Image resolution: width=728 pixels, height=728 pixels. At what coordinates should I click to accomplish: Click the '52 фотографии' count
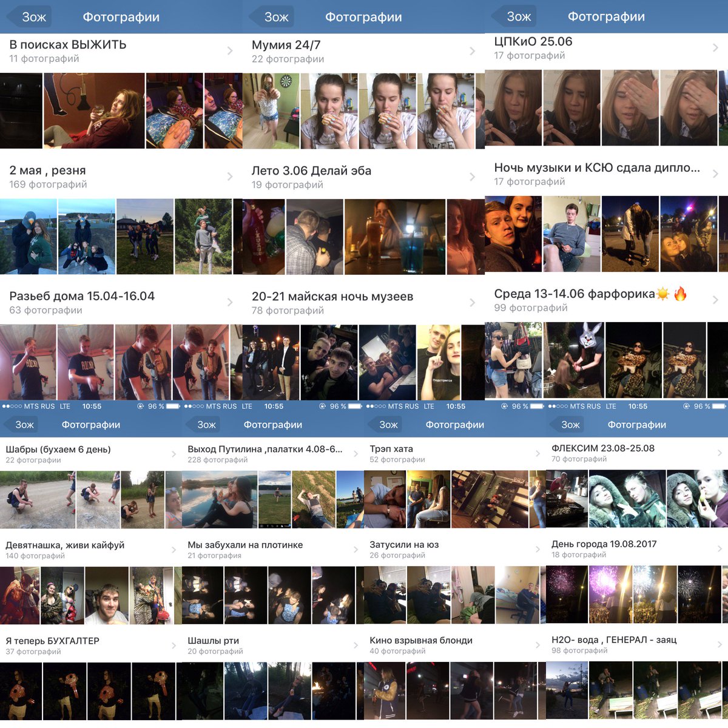[x=397, y=459]
